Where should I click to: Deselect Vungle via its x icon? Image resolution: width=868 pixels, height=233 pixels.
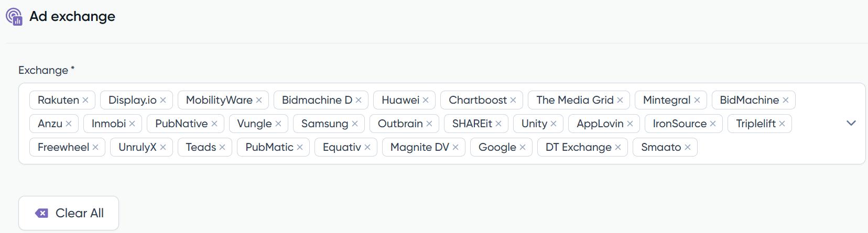(278, 124)
